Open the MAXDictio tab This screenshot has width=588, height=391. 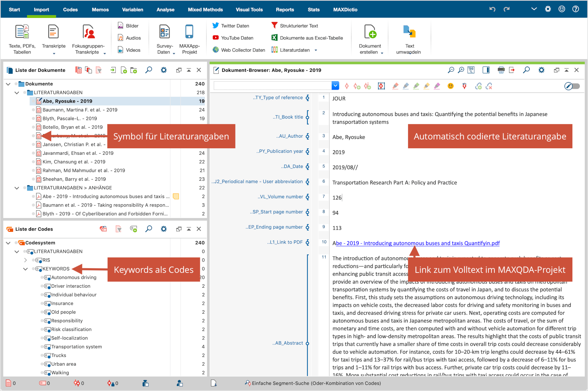click(345, 9)
